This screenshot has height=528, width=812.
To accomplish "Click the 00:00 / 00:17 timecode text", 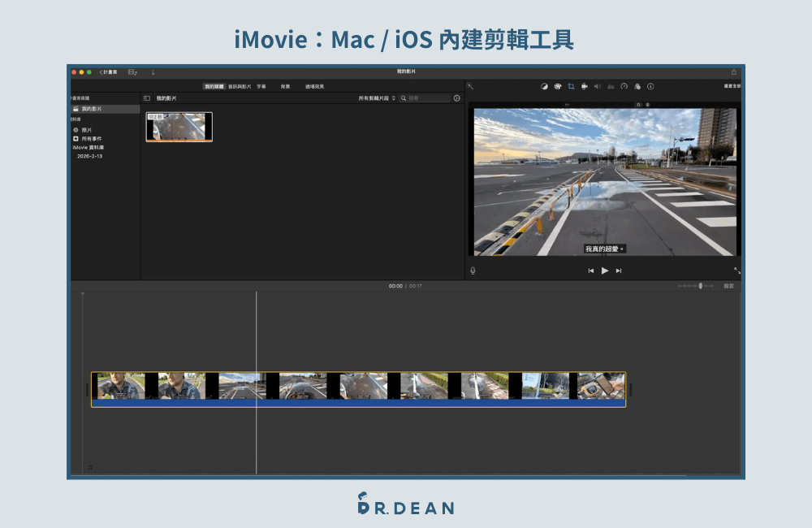I will pyautogui.click(x=405, y=286).
